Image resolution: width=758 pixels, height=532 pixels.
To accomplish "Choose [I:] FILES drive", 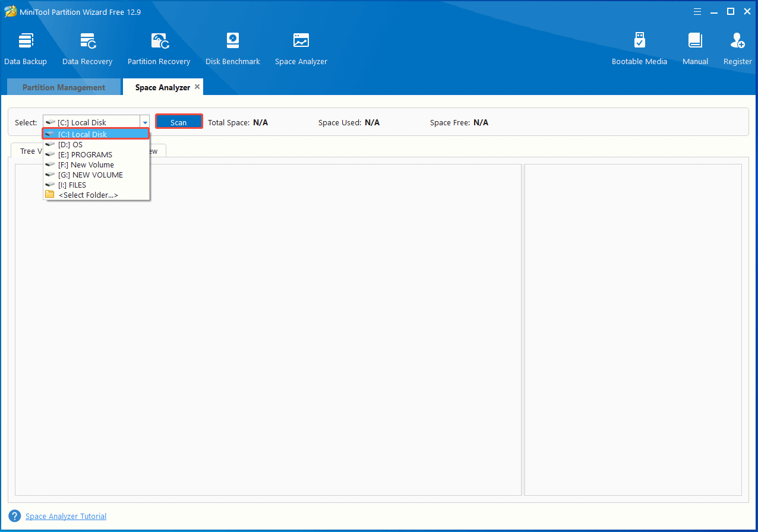I will (96, 185).
